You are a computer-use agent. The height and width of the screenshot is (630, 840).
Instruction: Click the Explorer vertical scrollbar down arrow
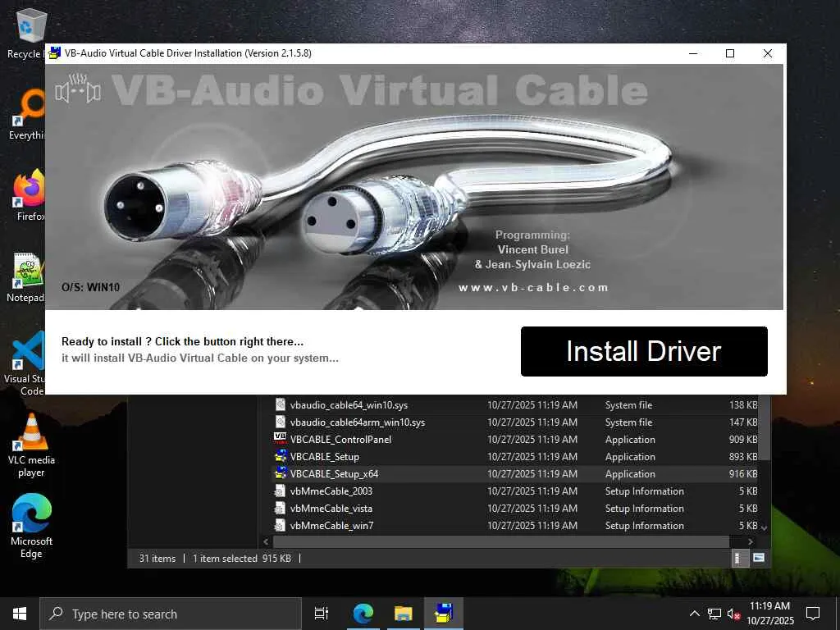tap(765, 527)
